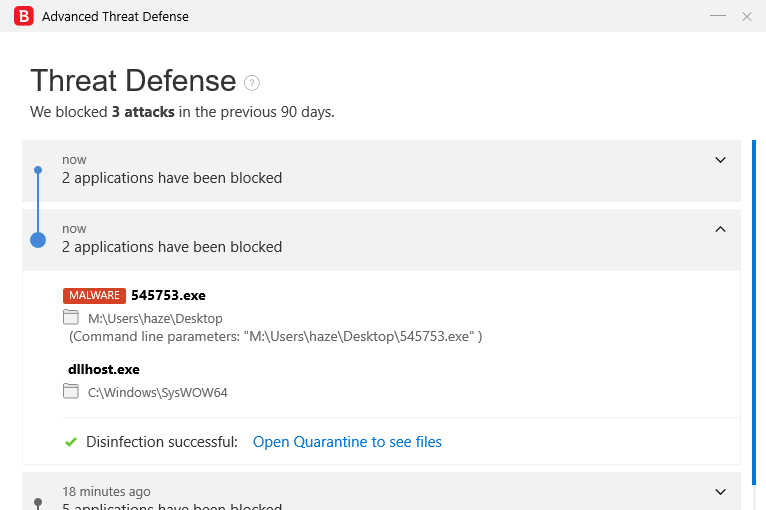
Task: Click the red MALWARE badge
Action: tap(94, 296)
